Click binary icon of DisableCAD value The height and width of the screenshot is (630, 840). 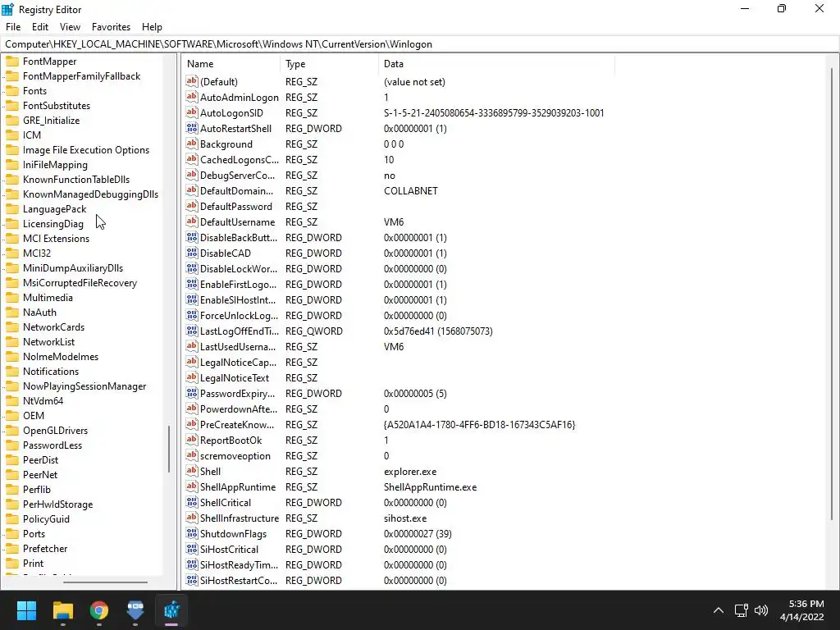(x=192, y=253)
